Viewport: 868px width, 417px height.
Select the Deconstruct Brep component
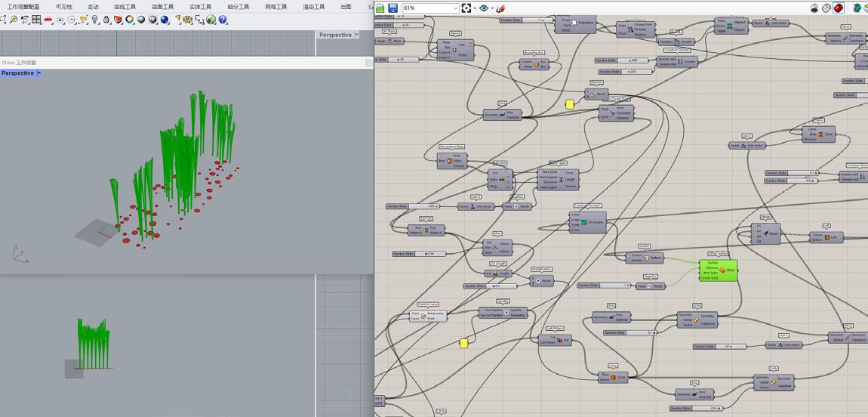(x=453, y=161)
